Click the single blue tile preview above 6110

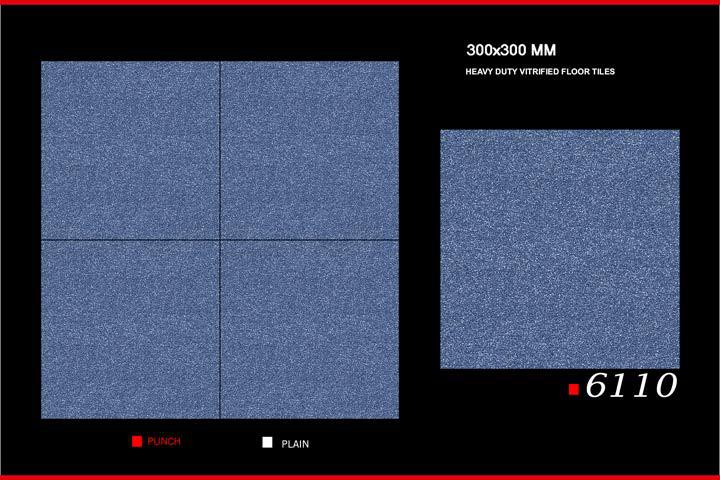tap(560, 249)
